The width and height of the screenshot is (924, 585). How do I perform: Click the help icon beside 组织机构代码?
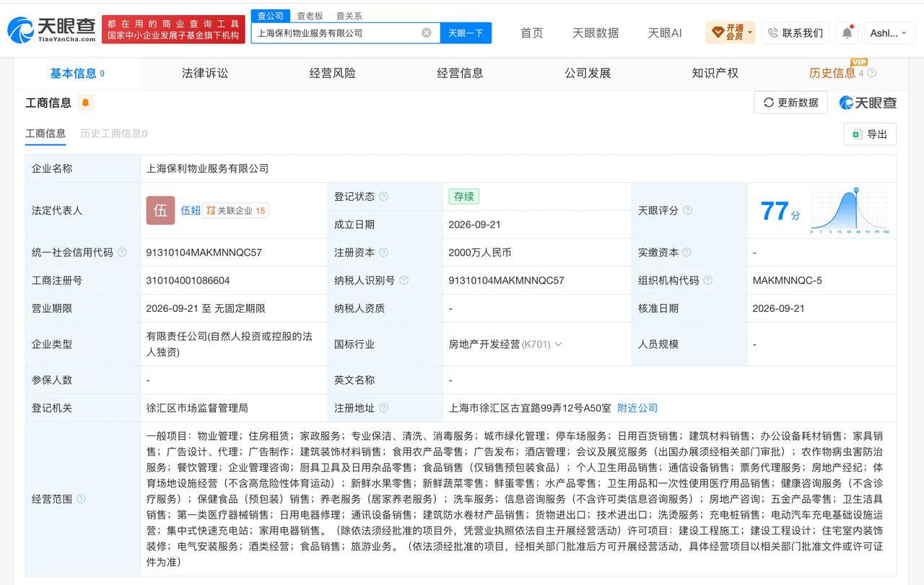pyautogui.click(x=707, y=280)
